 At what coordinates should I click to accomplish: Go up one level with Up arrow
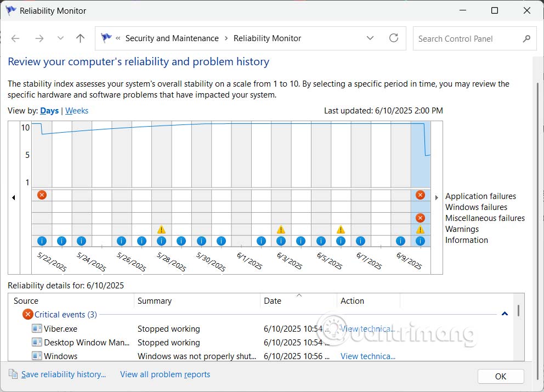click(80, 38)
